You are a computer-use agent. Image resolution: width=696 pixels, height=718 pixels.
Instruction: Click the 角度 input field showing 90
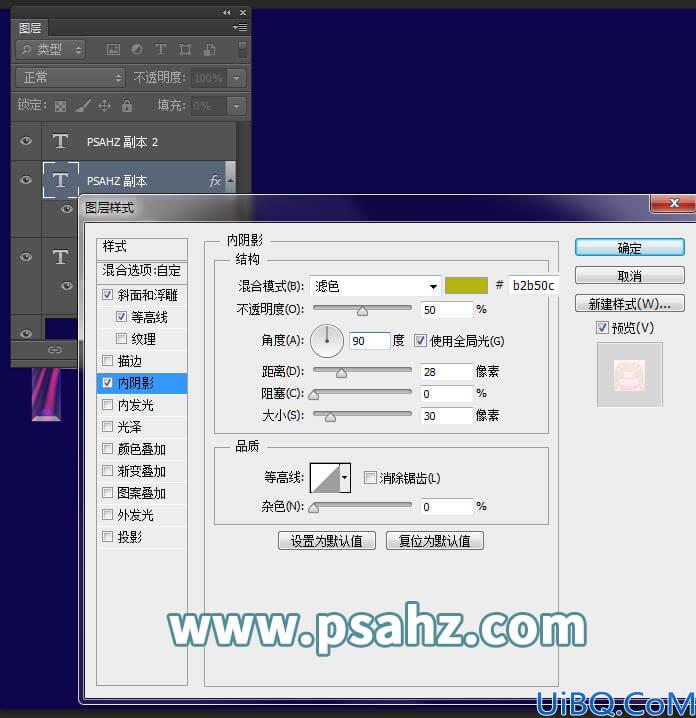click(x=370, y=341)
